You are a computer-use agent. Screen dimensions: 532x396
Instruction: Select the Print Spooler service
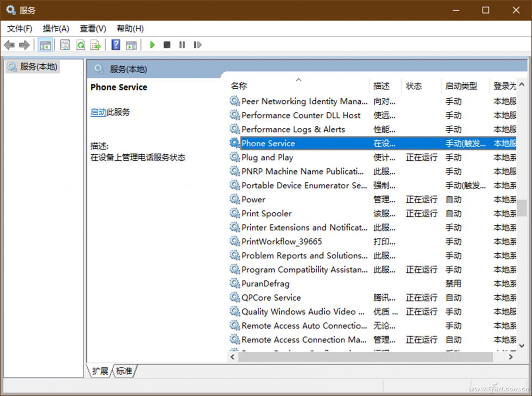click(372, 213)
